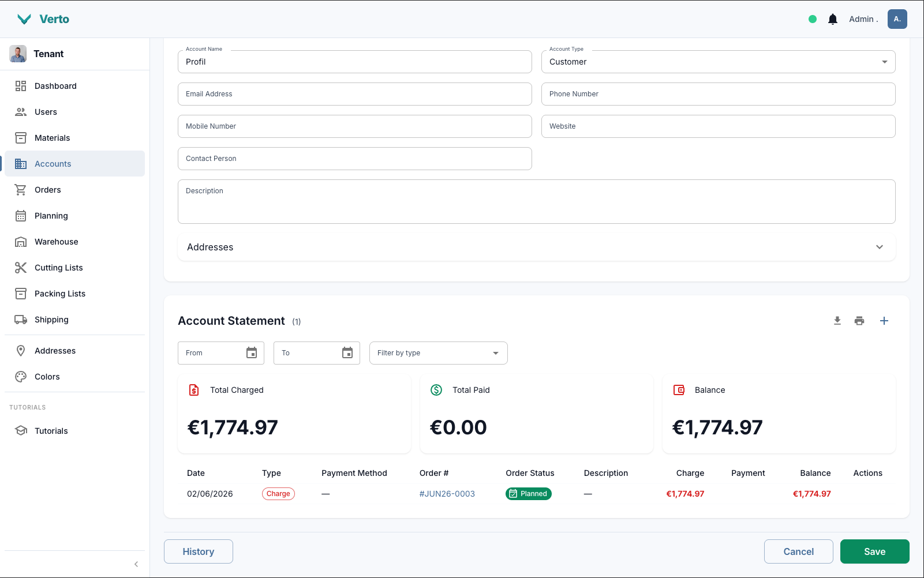
Task: Click the Dashboard grid icon
Action: pos(21,86)
